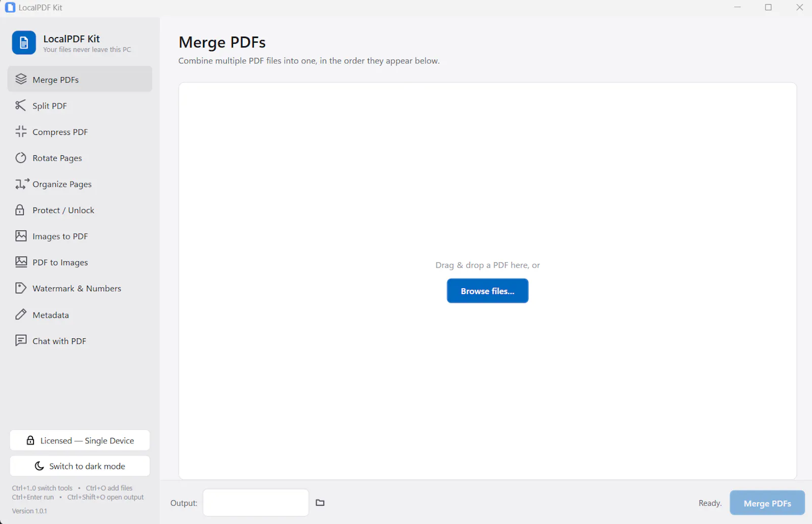
Task: Close the LocalPDF Kit window
Action: [799, 7]
